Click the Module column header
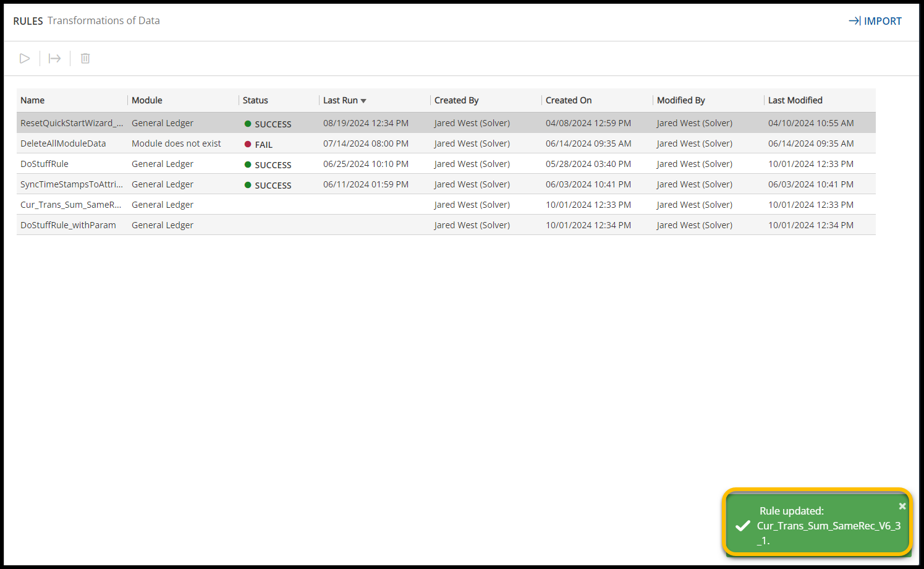This screenshot has height=569, width=924. tap(147, 100)
